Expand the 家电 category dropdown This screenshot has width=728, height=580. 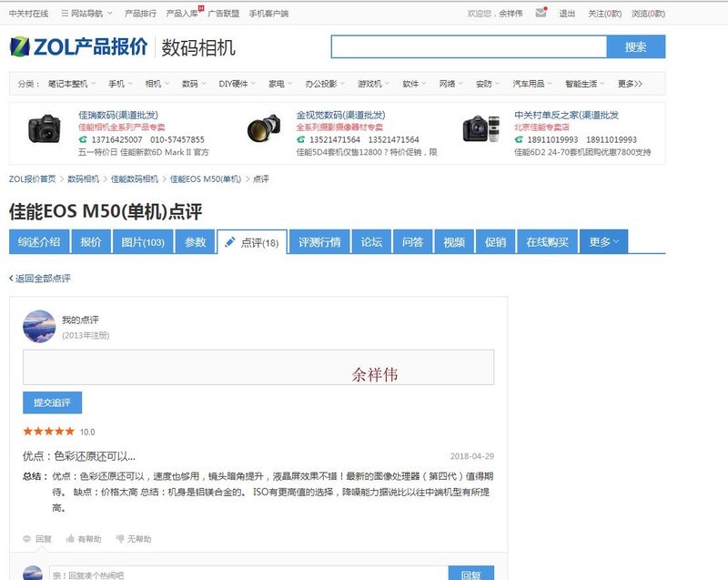click(x=280, y=84)
